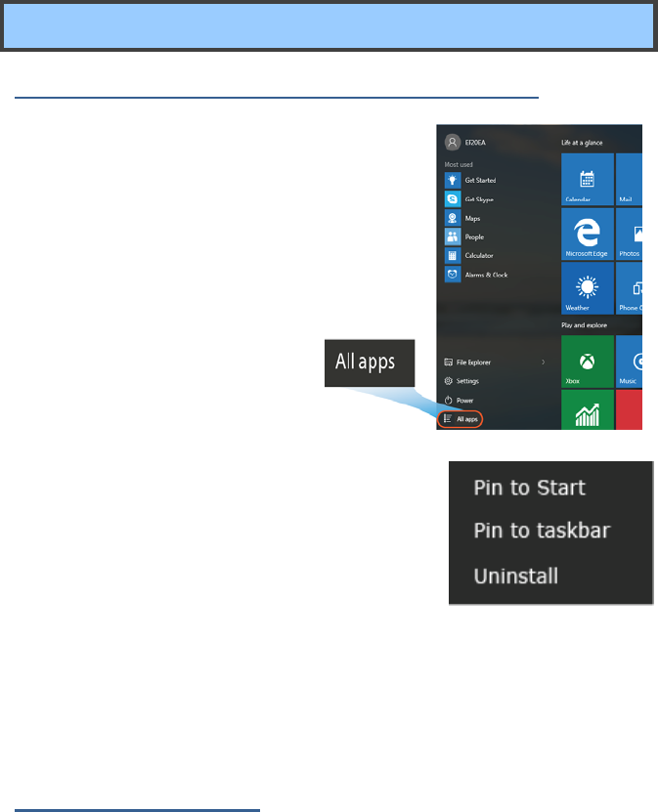Select Uninstall in the context menu

tap(516, 576)
